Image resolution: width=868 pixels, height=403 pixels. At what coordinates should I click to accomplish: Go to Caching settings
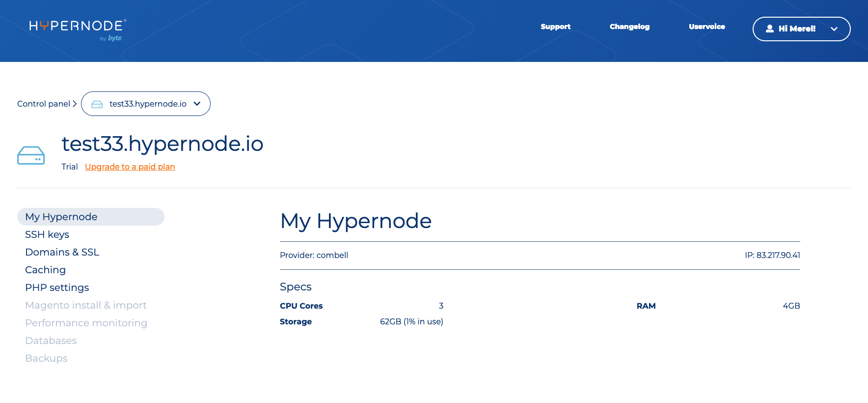click(x=45, y=270)
